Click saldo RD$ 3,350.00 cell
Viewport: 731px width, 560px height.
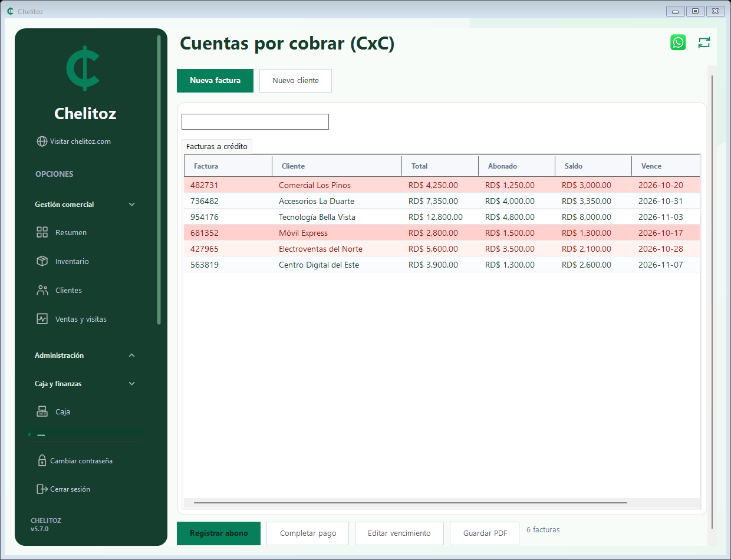587,201
